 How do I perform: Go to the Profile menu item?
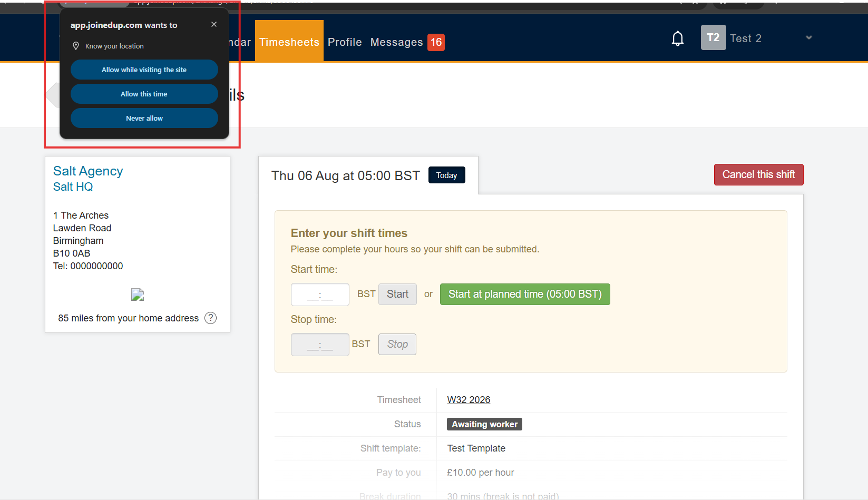(345, 42)
